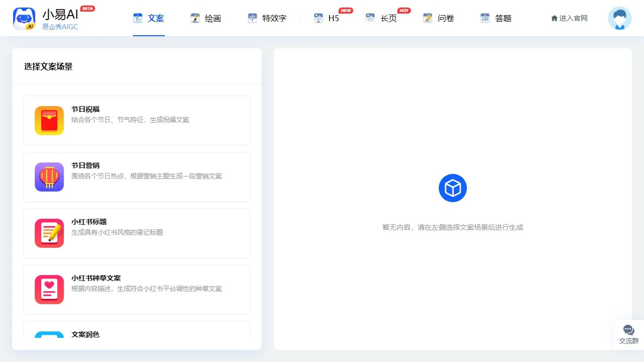Image resolution: width=644 pixels, height=362 pixels.
Task: Open the 文案 tab
Action: tap(149, 18)
